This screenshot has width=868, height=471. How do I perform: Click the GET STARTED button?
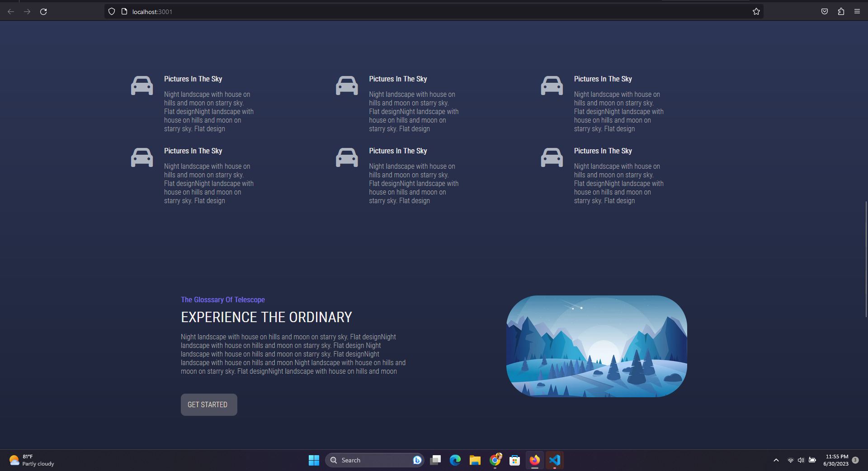(208, 404)
